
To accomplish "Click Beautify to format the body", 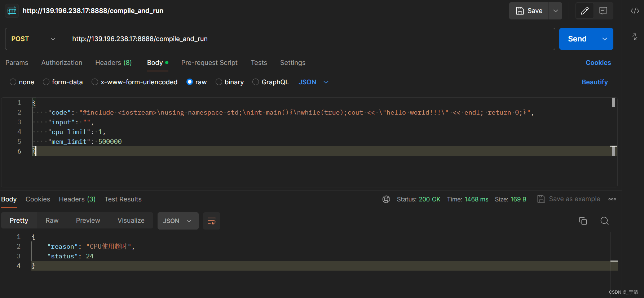I will point(595,82).
